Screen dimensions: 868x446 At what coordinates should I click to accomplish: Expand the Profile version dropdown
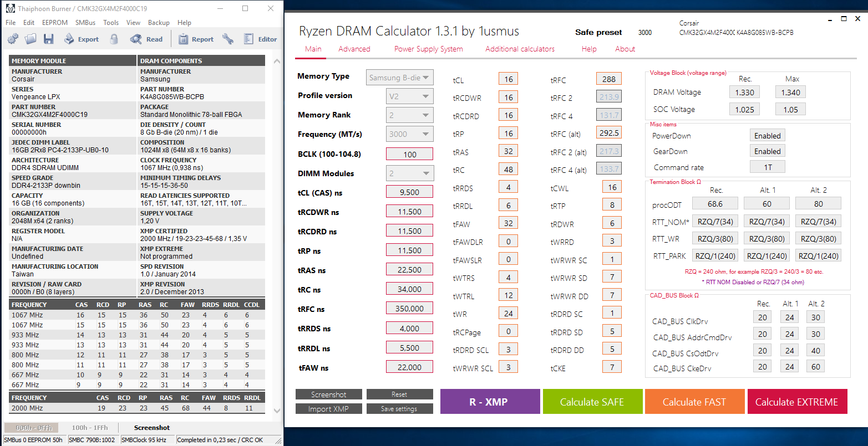(410, 96)
